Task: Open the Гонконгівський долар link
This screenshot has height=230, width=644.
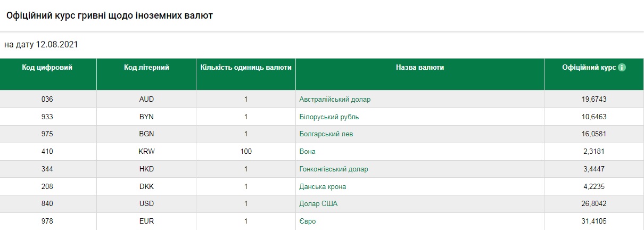Action: (333, 169)
